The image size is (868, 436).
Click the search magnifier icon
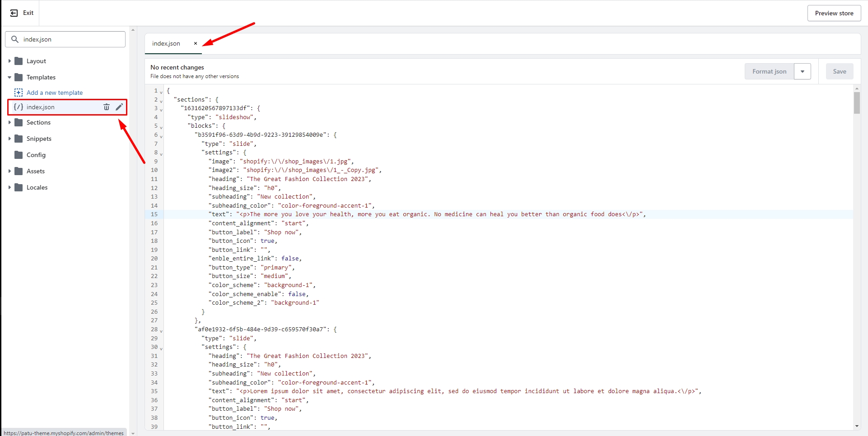click(15, 39)
